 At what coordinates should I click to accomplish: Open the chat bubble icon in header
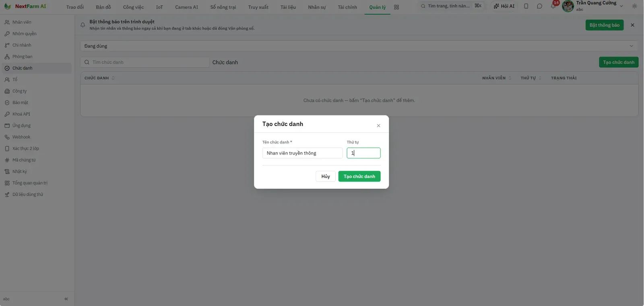[x=539, y=6]
